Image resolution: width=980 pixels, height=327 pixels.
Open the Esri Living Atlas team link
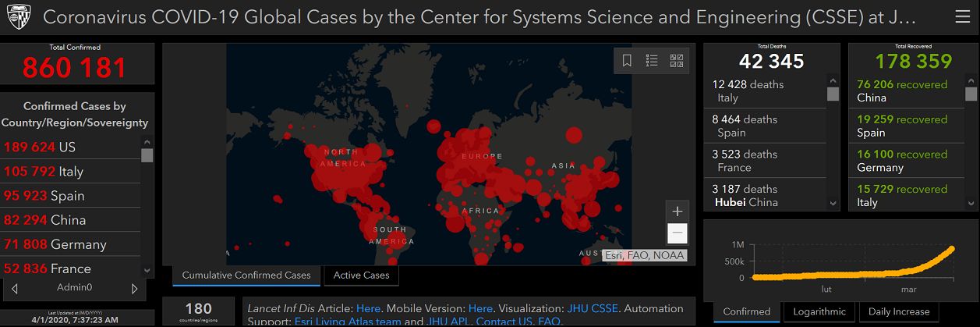click(x=348, y=321)
